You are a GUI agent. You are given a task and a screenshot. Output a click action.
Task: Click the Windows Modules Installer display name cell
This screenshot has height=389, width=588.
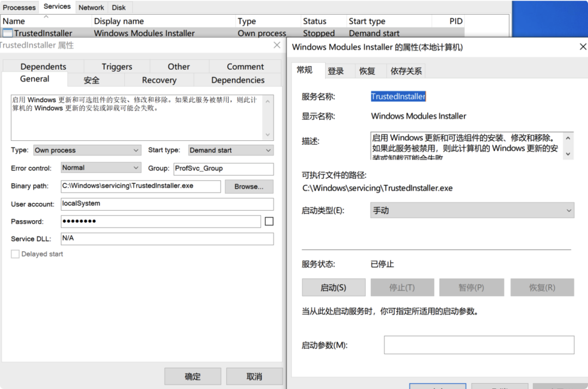pyautogui.click(x=144, y=33)
